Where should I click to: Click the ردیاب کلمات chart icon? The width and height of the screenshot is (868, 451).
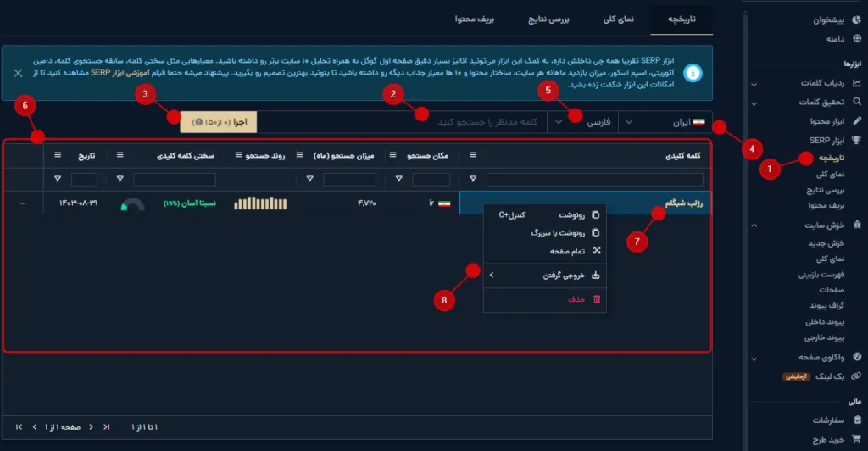[856, 82]
